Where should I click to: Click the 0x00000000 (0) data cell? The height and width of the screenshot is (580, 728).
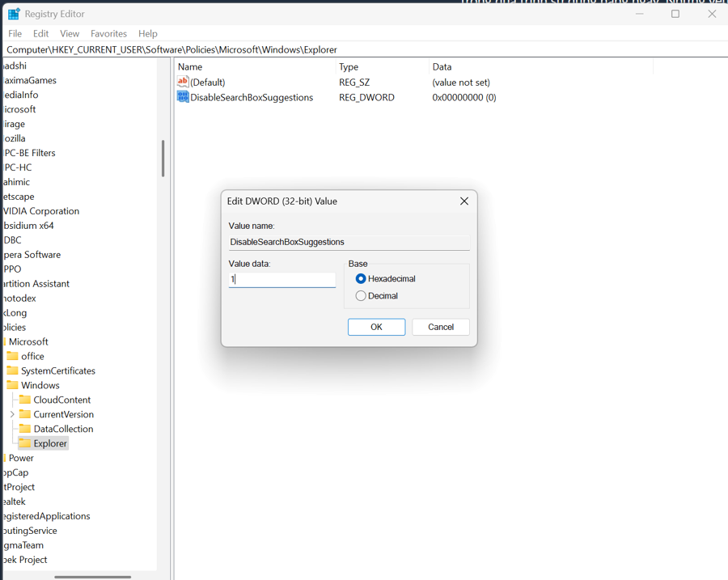464,98
